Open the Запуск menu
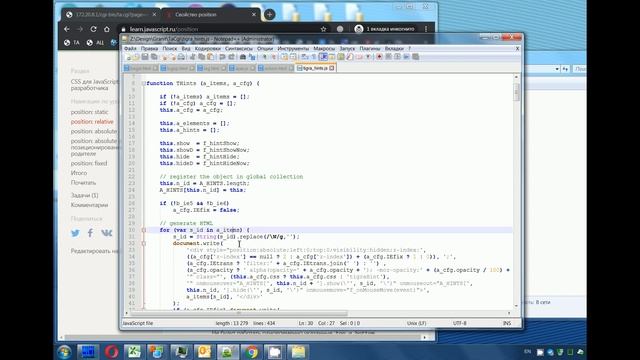Screen dimensions: 640x360 click(347, 49)
